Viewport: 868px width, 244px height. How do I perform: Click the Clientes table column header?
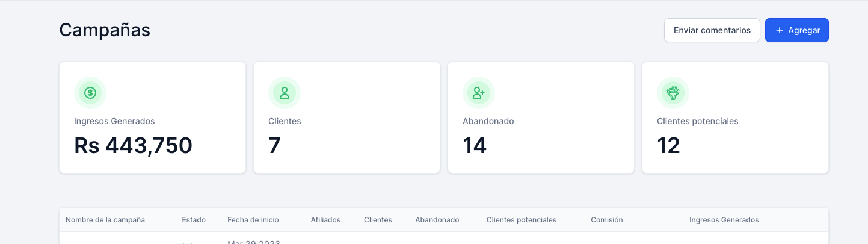378,220
